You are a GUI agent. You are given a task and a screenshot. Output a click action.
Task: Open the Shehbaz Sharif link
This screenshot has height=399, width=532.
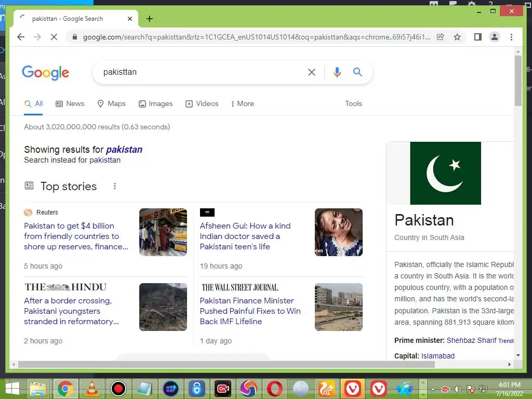471,340
